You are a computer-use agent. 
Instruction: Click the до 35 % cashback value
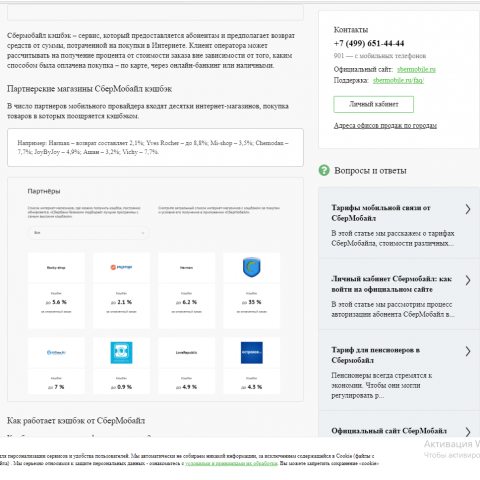pos(252,302)
